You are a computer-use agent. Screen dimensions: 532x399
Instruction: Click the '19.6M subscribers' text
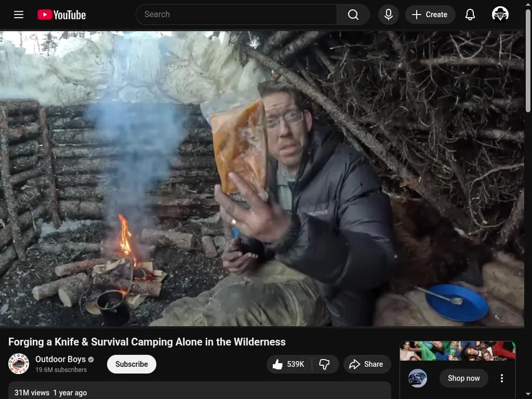(x=61, y=370)
